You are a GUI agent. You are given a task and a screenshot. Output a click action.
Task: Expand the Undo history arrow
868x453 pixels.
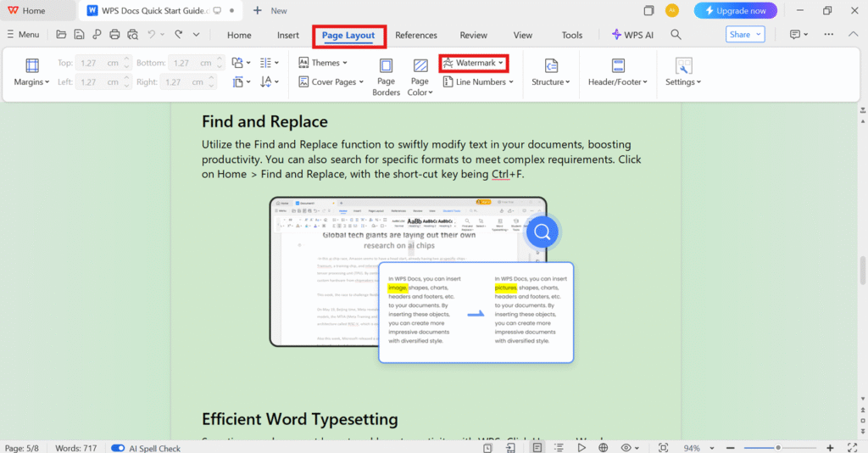[x=162, y=34]
